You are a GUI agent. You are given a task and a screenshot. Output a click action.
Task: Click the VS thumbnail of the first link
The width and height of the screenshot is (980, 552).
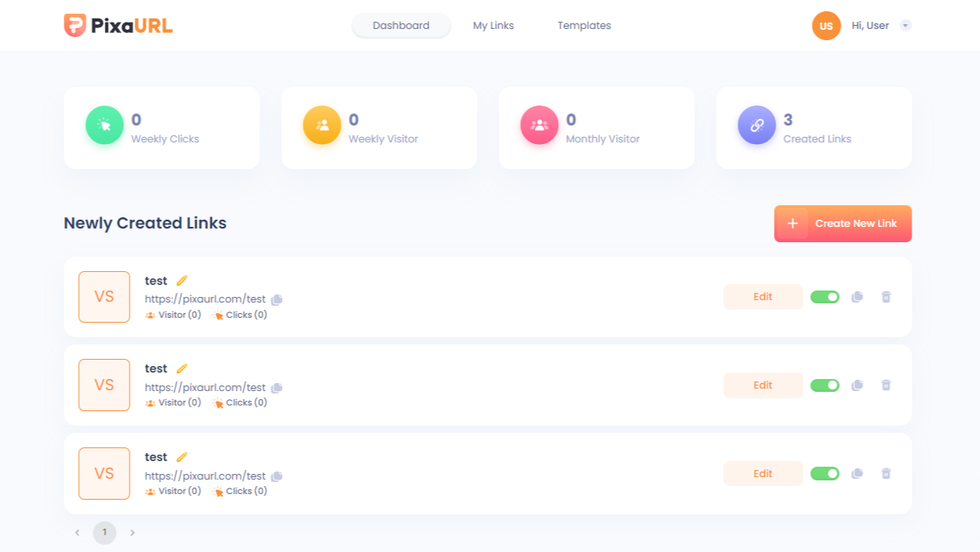pyautogui.click(x=104, y=297)
